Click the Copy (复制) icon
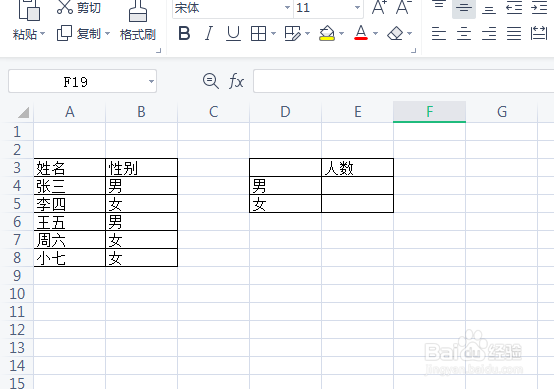554x389 pixels. click(x=64, y=33)
